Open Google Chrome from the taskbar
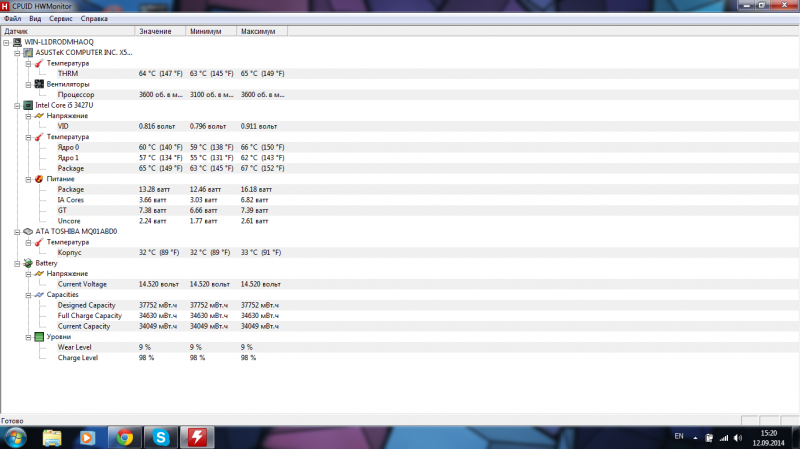Viewport: 800px width, 449px height. (x=124, y=438)
